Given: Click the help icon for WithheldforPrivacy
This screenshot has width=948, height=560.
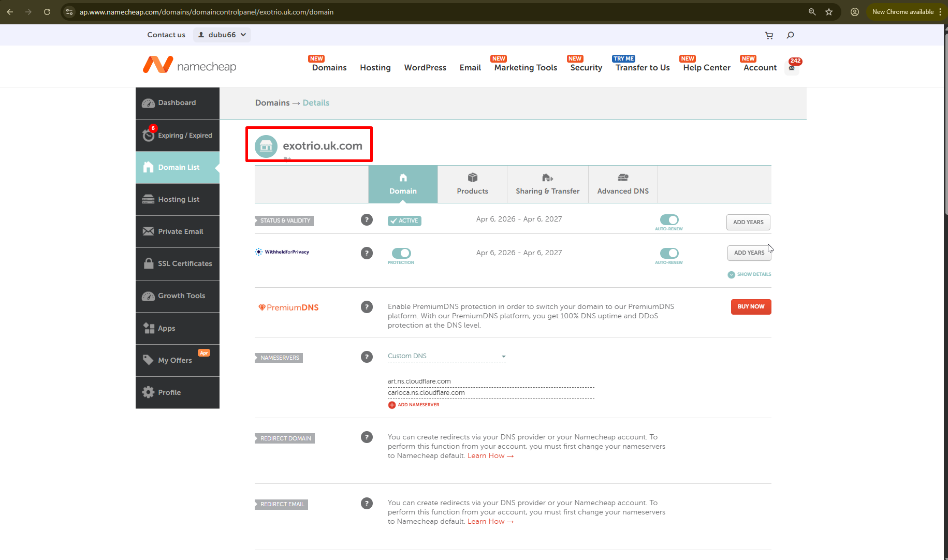Looking at the screenshot, I should 367,253.
